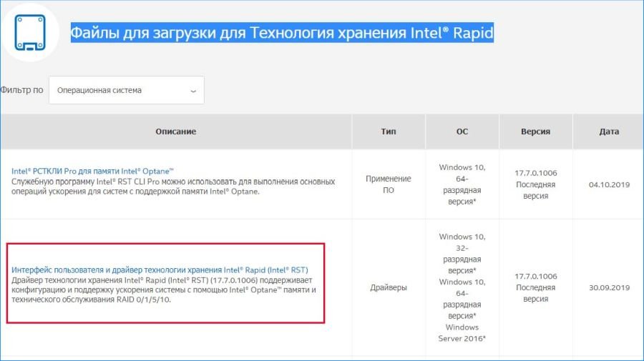Screen dimensions: 644x361
Task: Click the Версия column header
Action: point(535,132)
